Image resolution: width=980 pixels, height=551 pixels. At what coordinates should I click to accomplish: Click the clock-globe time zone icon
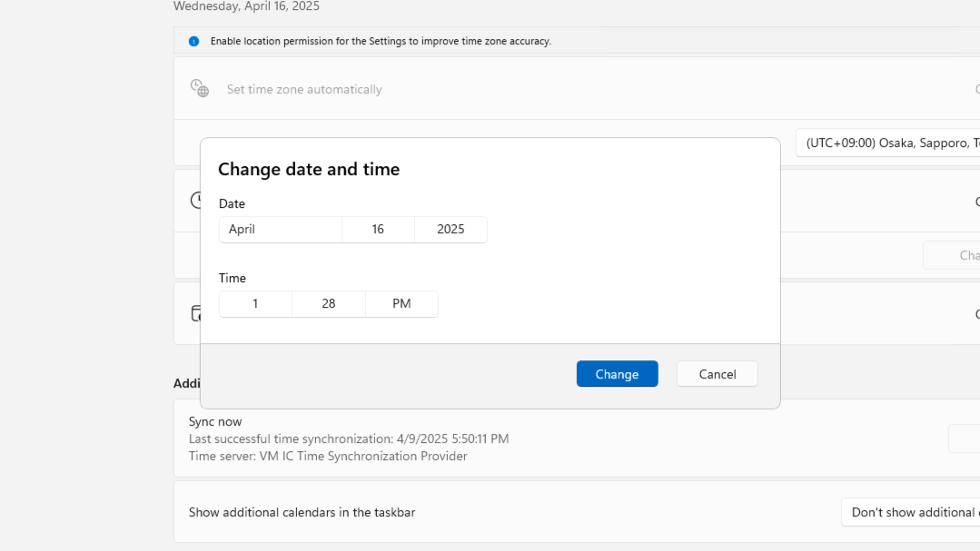coord(199,88)
